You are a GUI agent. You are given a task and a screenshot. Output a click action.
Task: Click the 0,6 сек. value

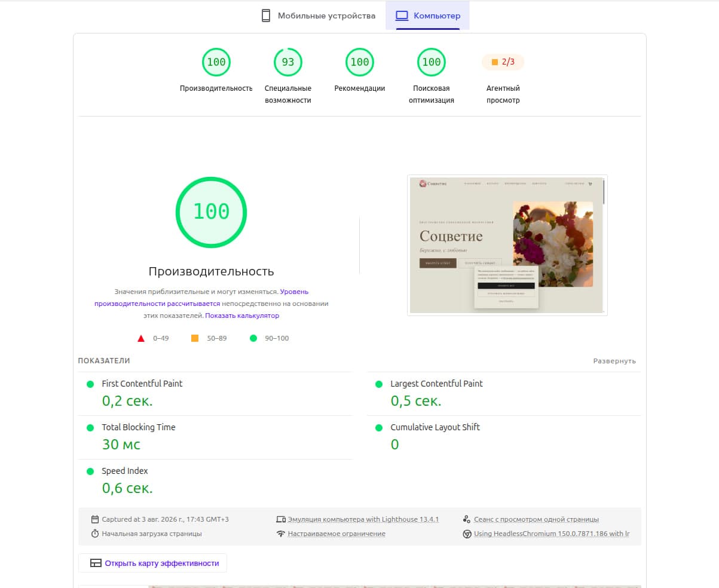pyautogui.click(x=127, y=488)
